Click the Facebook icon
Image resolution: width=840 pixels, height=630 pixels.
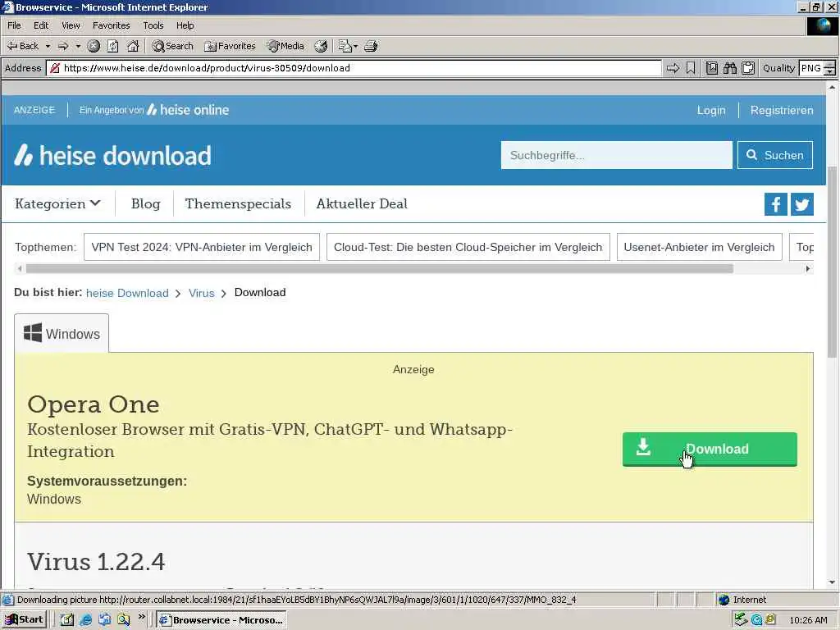tap(775, 204)
